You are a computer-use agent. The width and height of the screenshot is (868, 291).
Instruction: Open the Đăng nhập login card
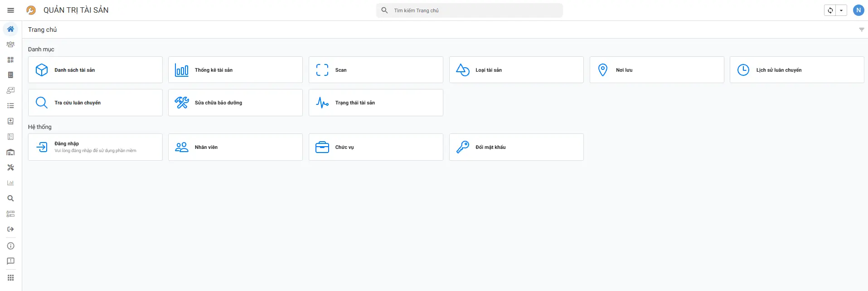pos(95,147)
